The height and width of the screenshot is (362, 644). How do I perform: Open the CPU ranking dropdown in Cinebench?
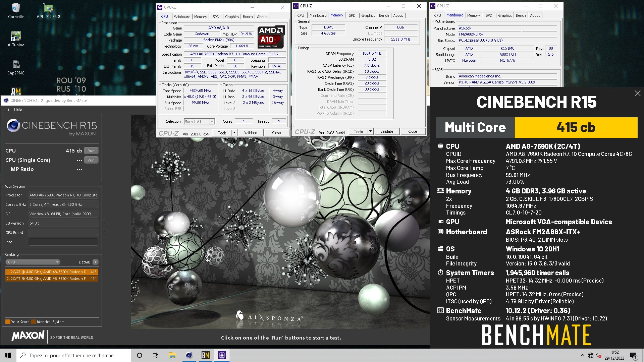33,262
